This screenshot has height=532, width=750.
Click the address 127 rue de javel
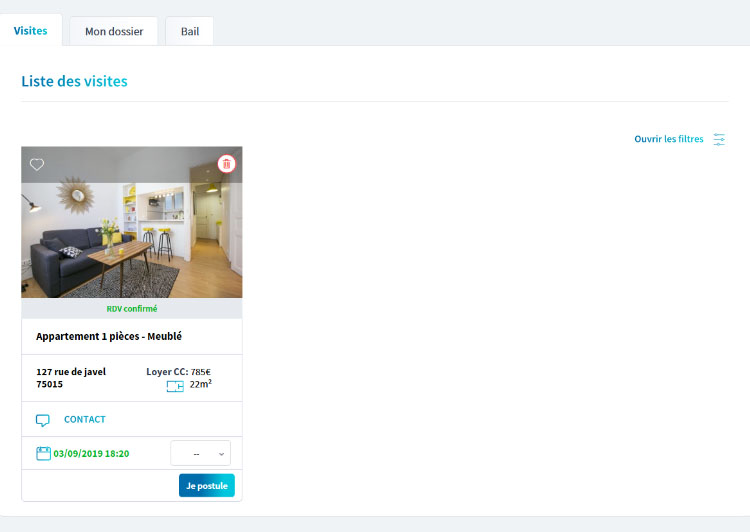pyautogui.click(x=71, y=372)
